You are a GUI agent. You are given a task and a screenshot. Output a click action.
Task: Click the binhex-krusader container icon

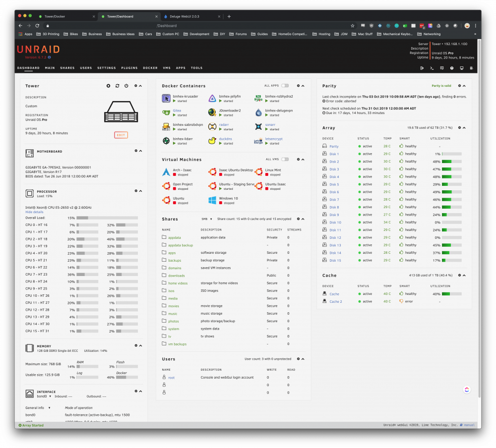coord(166,98)
